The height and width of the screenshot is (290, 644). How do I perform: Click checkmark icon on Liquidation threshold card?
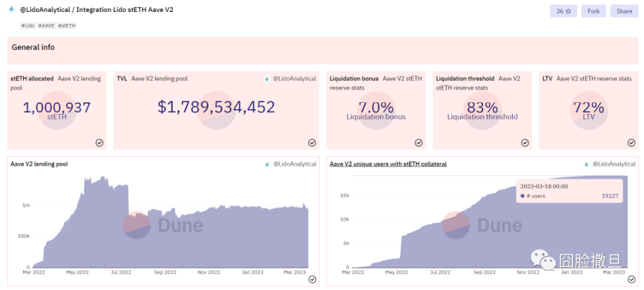point(525,142)
